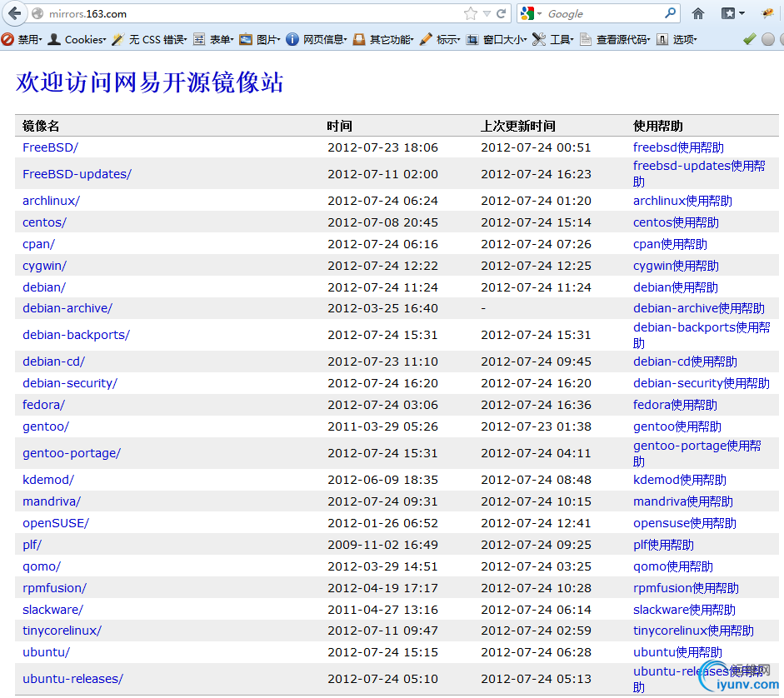784x698 pixels.
Task: Open the FreeBSD/ mirror directory
Action: (x=51, y=147)
